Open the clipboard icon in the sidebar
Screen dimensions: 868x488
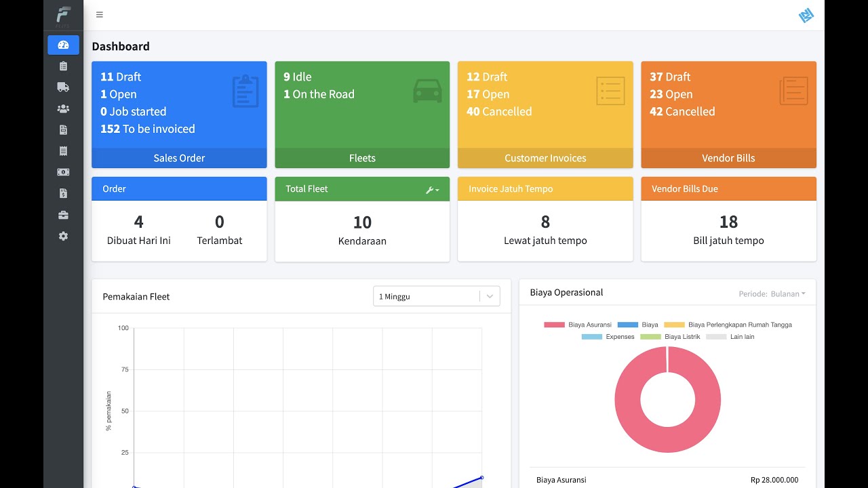pyautogui.click(x=63, y=66)
